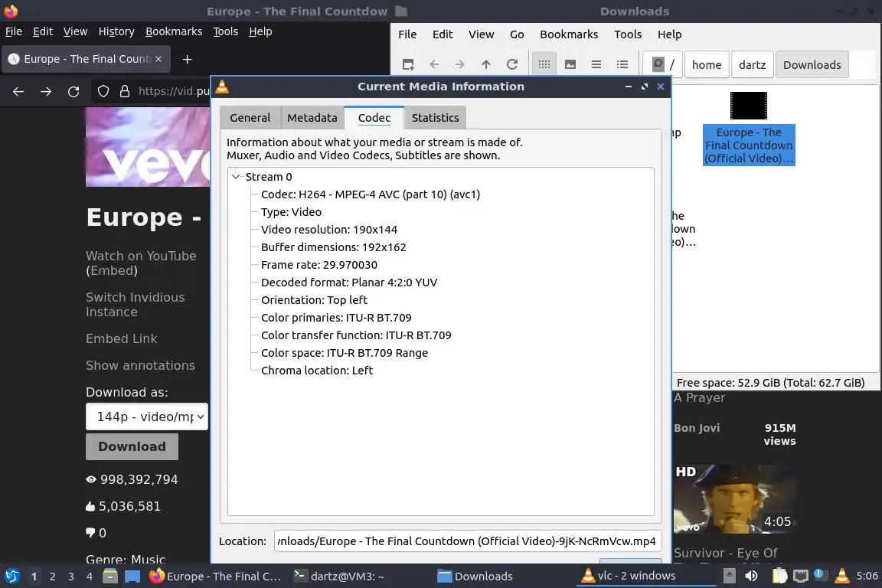Click the Downloads path breadcrumb button
Image resolution: width=882 pixels, height=588 pixels.
tap(812, 65)
